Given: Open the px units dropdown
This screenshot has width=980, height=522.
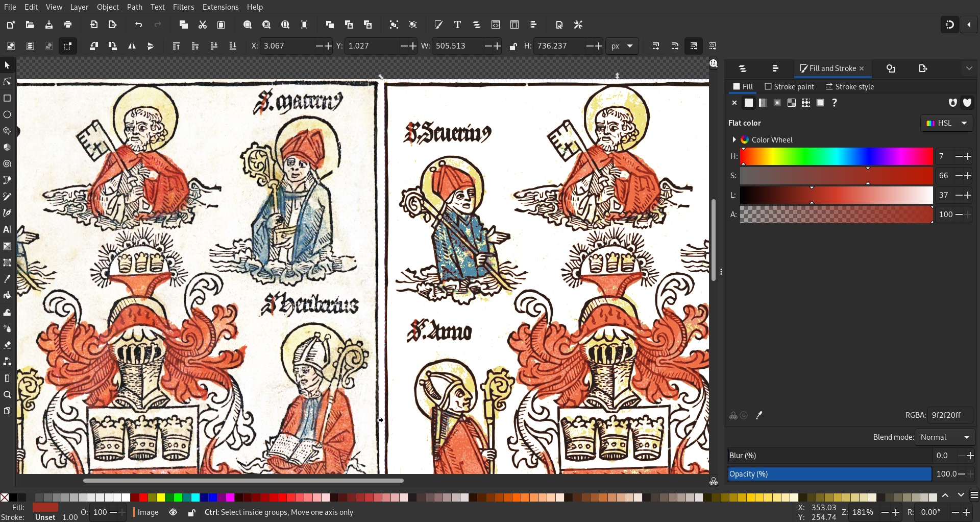Looking at the screenshot, I should pos(622,46).
